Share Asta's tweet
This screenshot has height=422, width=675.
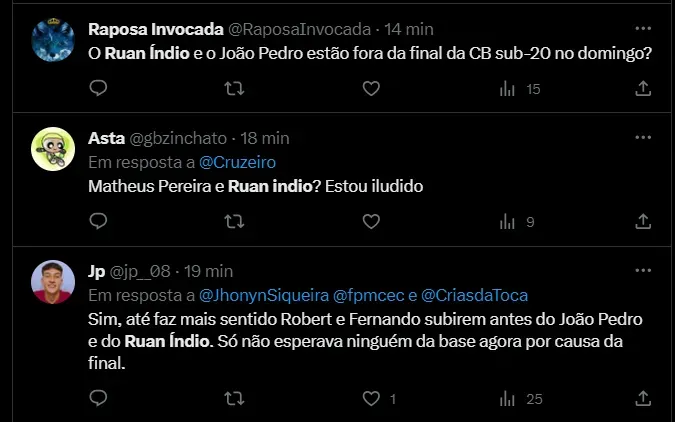point(643,222)
